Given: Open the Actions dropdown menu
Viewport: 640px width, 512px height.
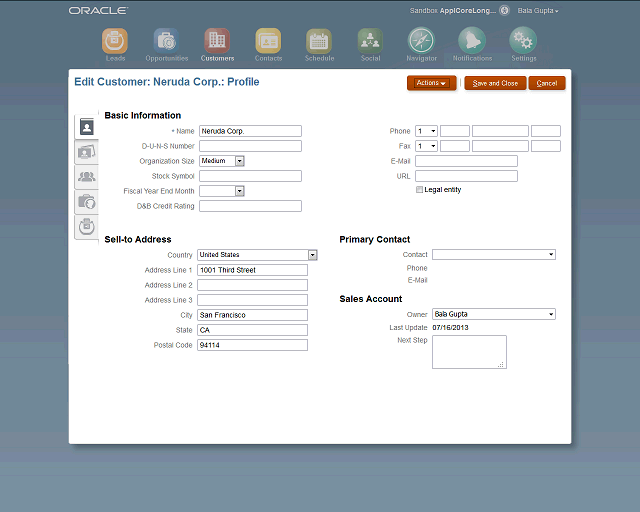Looking at the screenshot, I should (431, 83).
